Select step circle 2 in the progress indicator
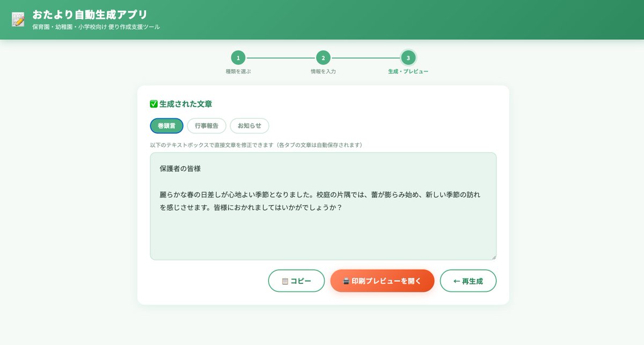Screen dimensions: 644x345 click(324, 58)
